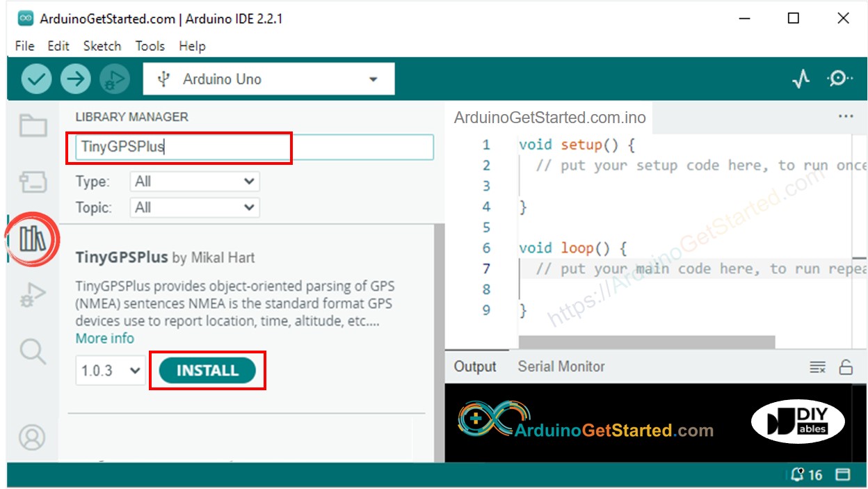Screen dimensions: 868x489
Task: Select the Library Manager sidebar icon
Action: [x=32, y=238]
